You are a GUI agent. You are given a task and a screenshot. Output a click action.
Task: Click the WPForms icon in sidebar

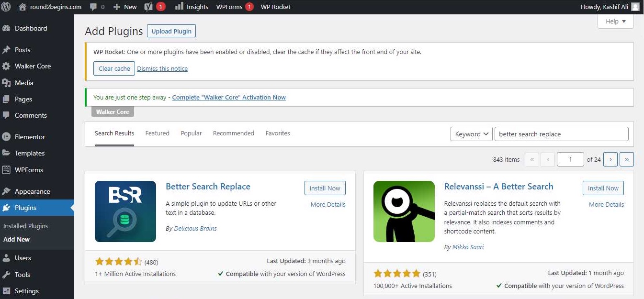click(7, 170)
